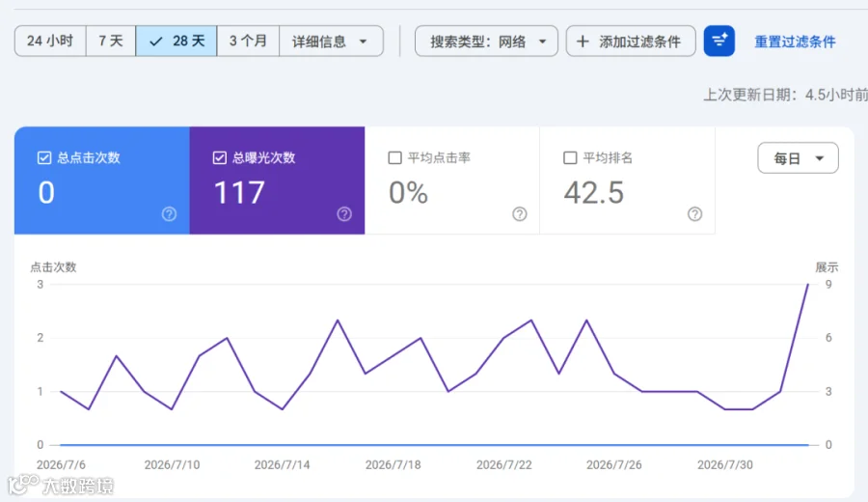Click the 点击次数 axis title
868x502 pixels.
tap(53, 267)
